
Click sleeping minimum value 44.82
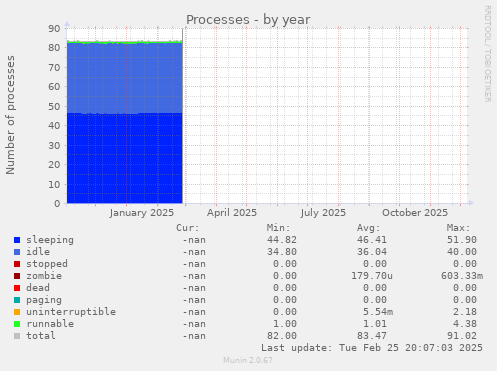tap(282, 240)
